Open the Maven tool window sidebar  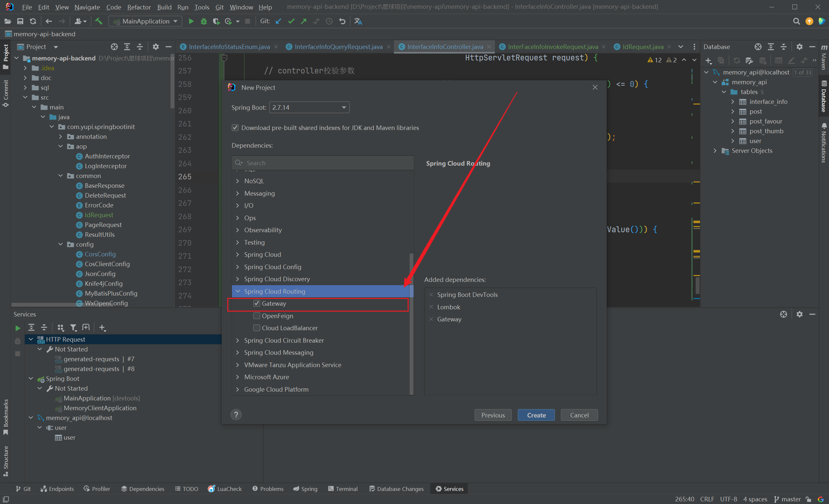pyautogui.click(x=824, y=57)
